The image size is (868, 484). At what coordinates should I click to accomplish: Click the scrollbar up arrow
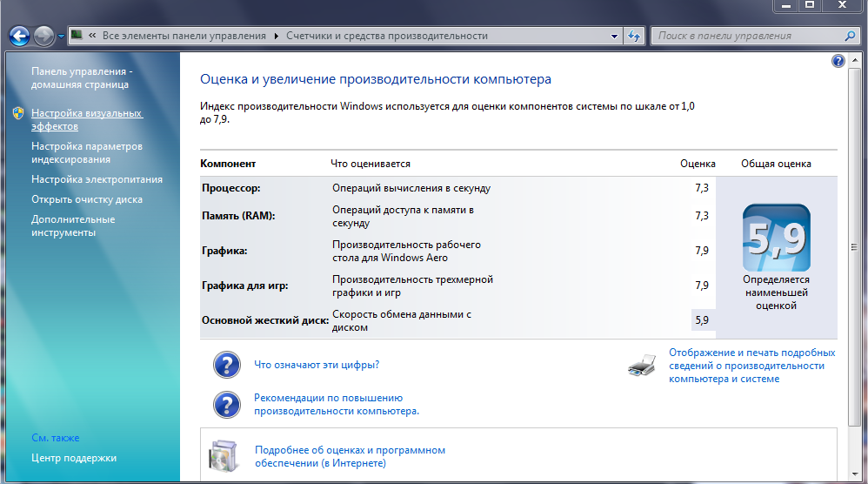(855, 59)
